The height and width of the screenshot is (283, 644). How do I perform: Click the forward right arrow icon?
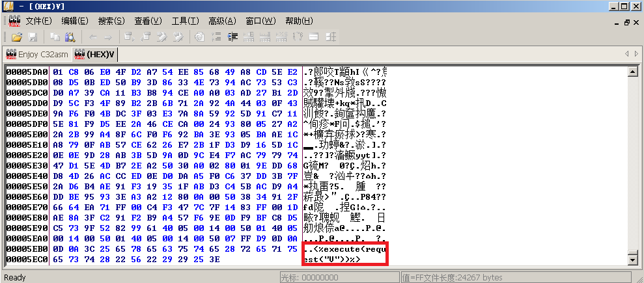point(107,37)
